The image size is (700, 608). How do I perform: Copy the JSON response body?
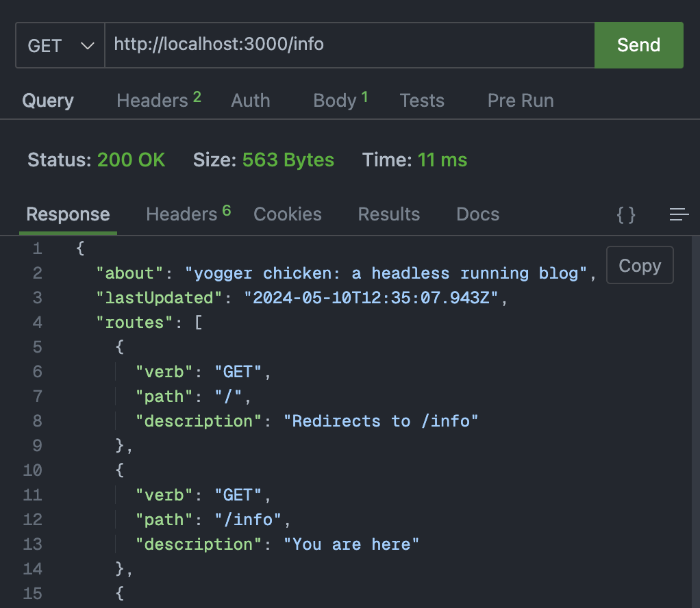point(639,265)
